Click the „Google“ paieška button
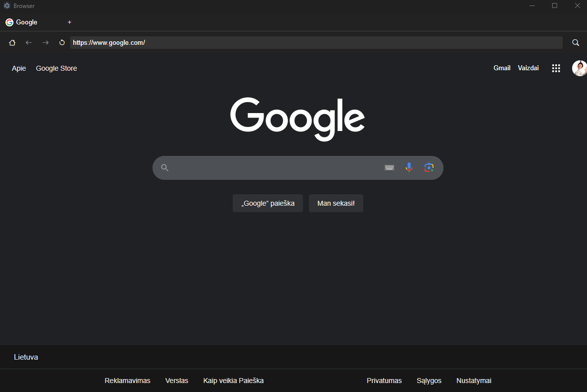 click(x=268, y=203)
